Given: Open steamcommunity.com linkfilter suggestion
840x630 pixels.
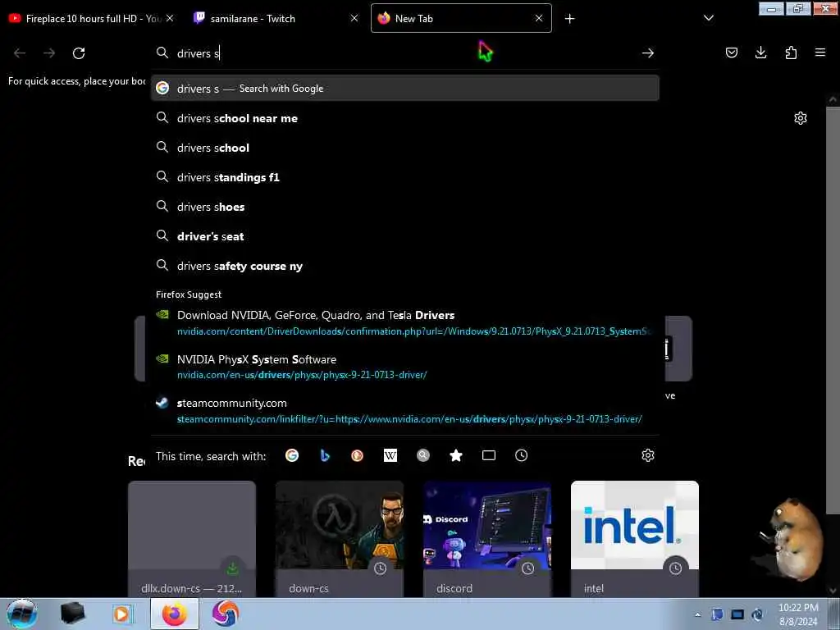Looking at the screenshot, I should 405,410.
